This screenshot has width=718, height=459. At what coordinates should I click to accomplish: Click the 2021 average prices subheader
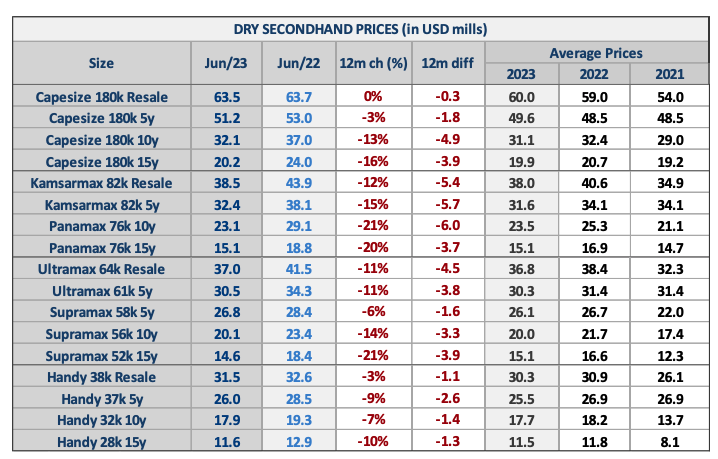669,74
